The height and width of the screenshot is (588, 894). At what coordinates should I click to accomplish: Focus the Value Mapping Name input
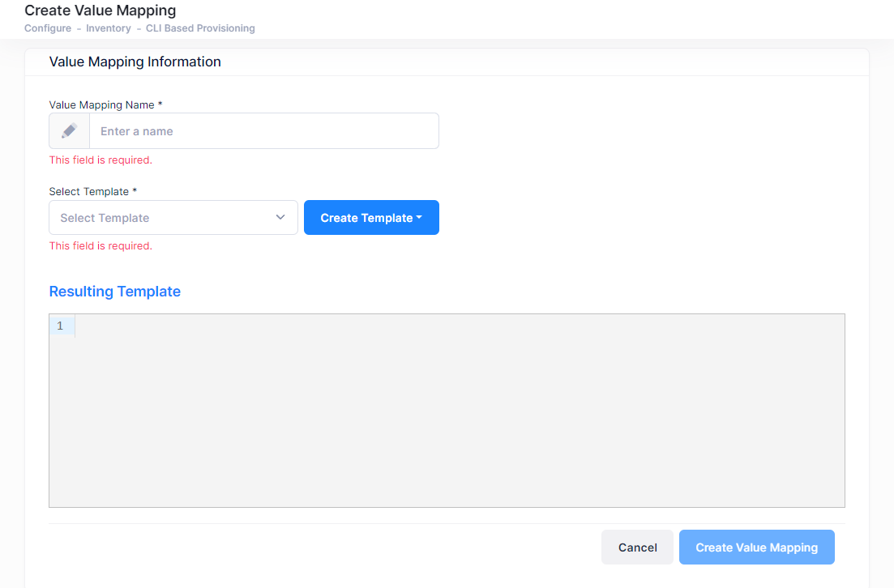coord(263,131)
